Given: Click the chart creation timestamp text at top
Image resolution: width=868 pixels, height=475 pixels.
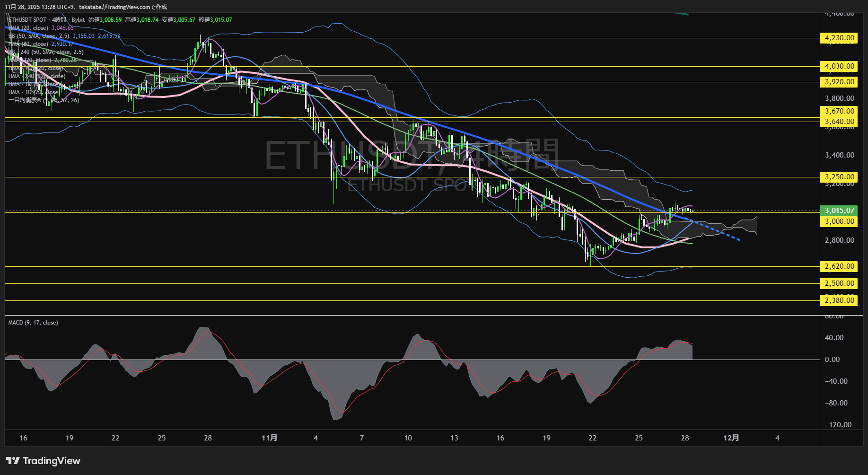Looking at the screenshot, I should pyautogui.click(x=85, y=7).
